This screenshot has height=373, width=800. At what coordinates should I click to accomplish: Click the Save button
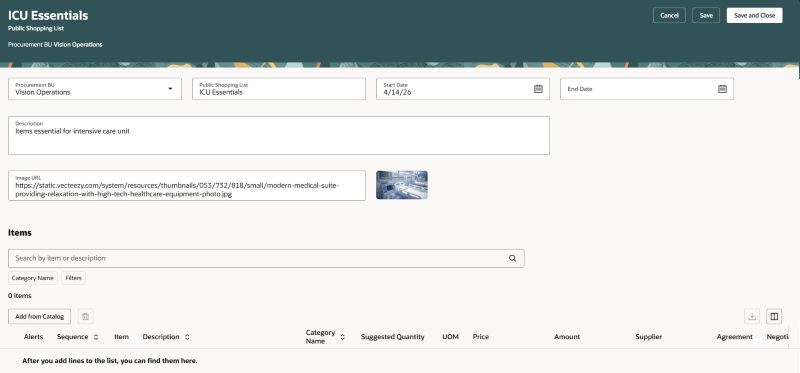pyautogui.click(x=706, y=15)
